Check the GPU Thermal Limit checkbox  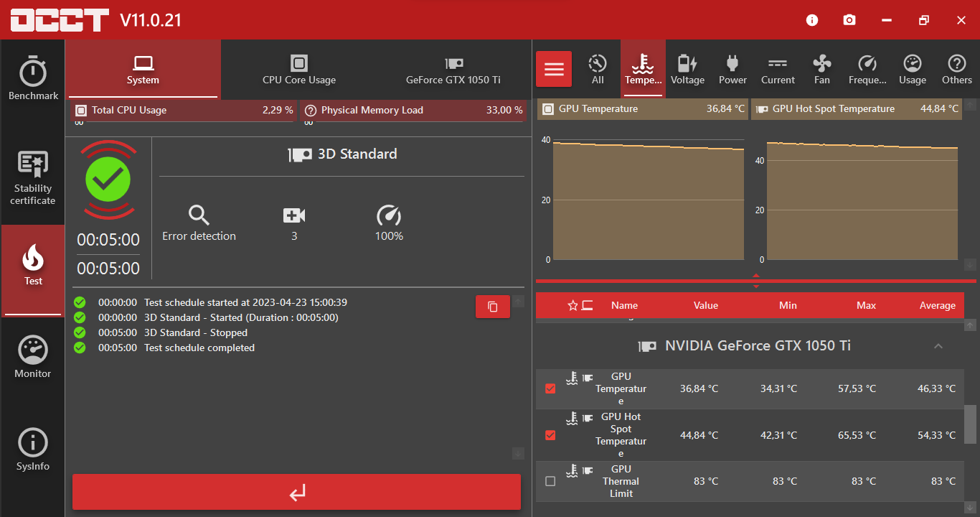click(550, 481)
